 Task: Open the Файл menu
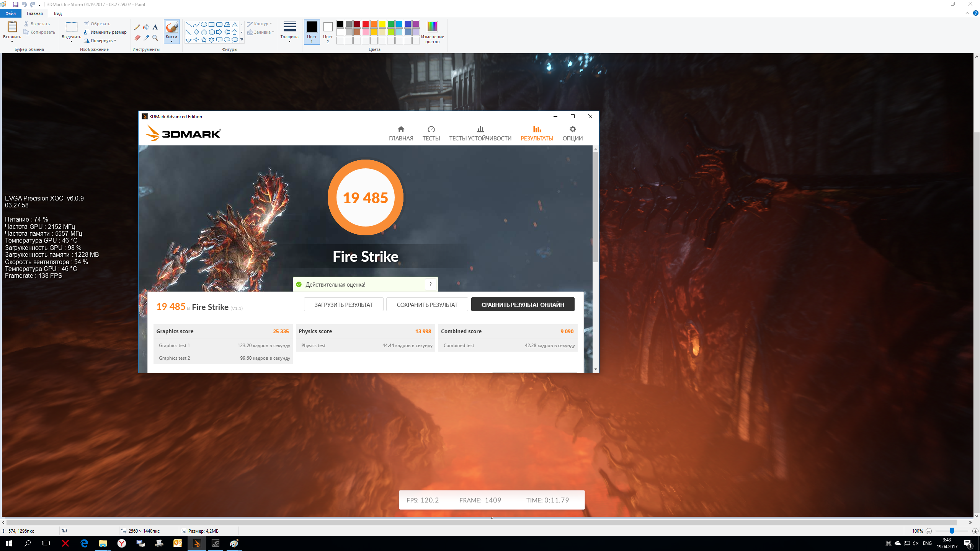(x=10, y=13)
